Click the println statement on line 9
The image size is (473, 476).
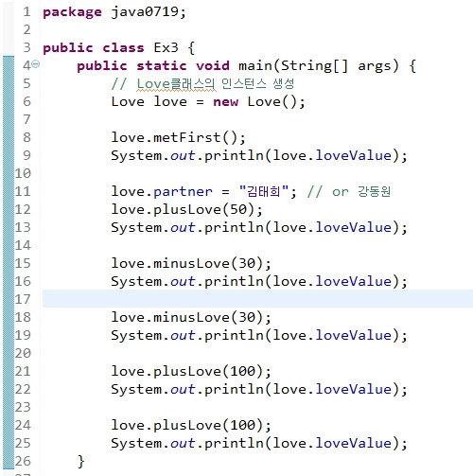tap(259, 156)
